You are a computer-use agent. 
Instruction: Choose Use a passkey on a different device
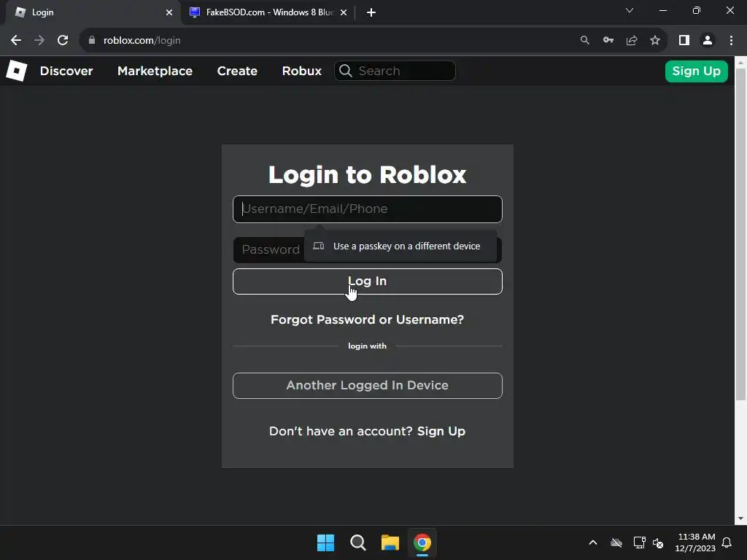pos(400,246)
